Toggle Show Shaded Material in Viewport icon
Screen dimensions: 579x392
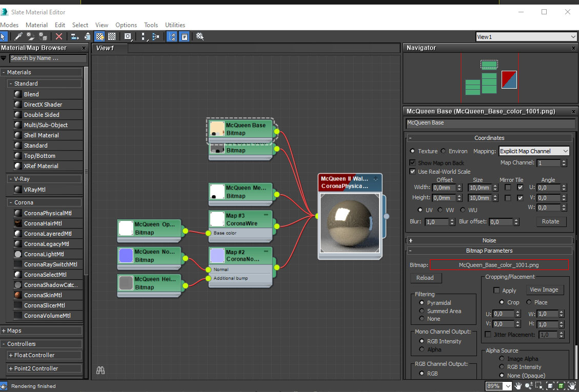pos(100,36)
